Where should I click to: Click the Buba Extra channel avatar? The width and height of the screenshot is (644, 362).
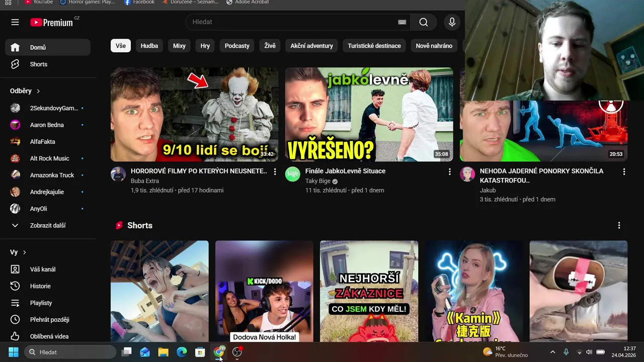[118, 174]
